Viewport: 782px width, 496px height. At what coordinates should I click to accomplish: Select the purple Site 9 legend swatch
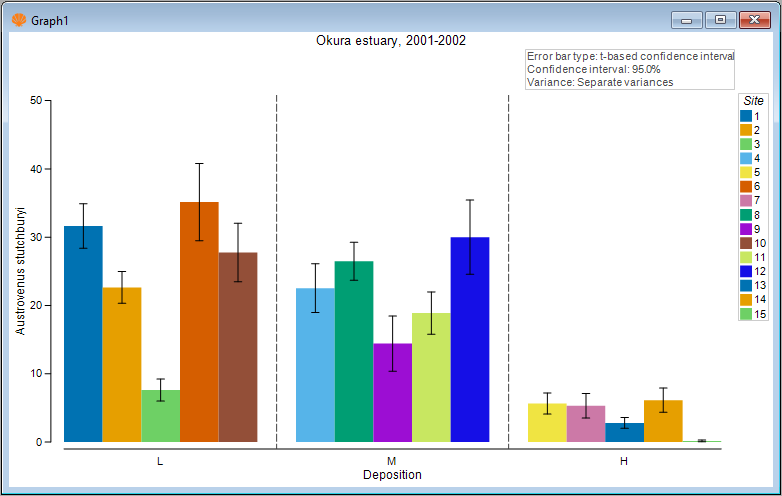coord(746,229)
